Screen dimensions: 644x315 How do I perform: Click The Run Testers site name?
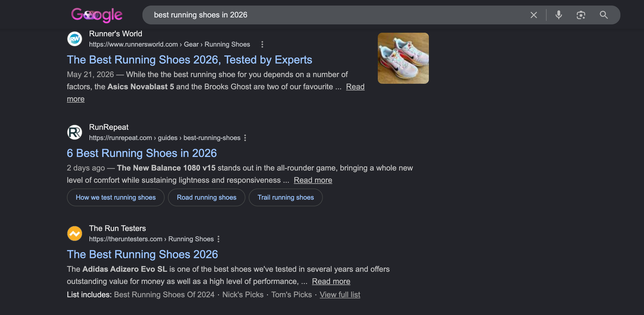tap(117, 228)
